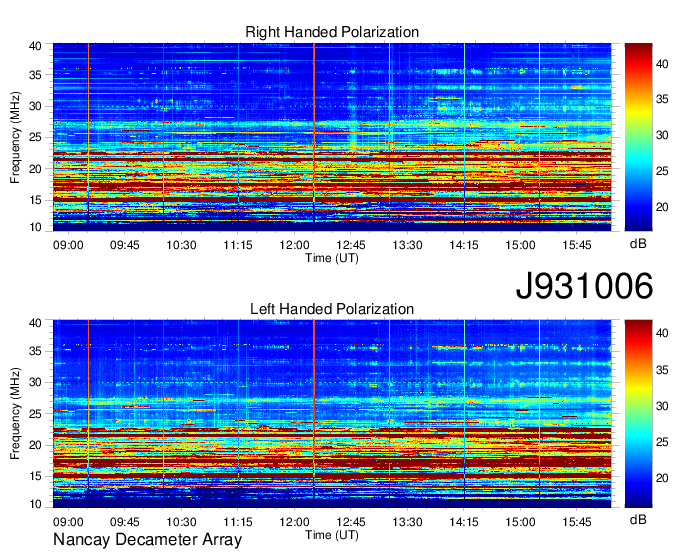680x552 pixels.
Task: Click 'Time (UT)' label under Left Handed plot
Action: tap(332, 535)
